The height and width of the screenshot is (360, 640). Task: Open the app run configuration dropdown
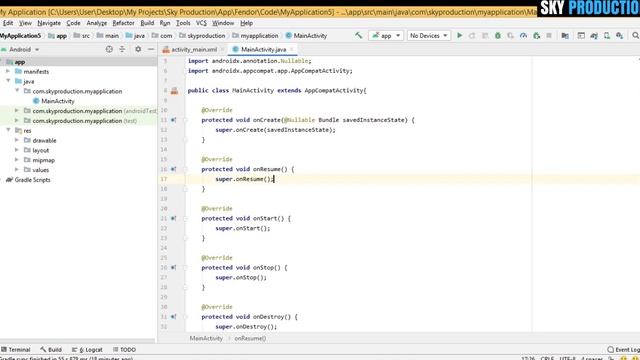pyautogui.click(x=386, y=36)
